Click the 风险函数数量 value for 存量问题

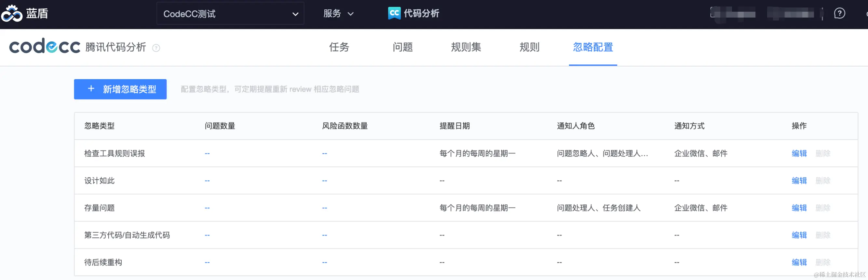[x=324, y=208]
